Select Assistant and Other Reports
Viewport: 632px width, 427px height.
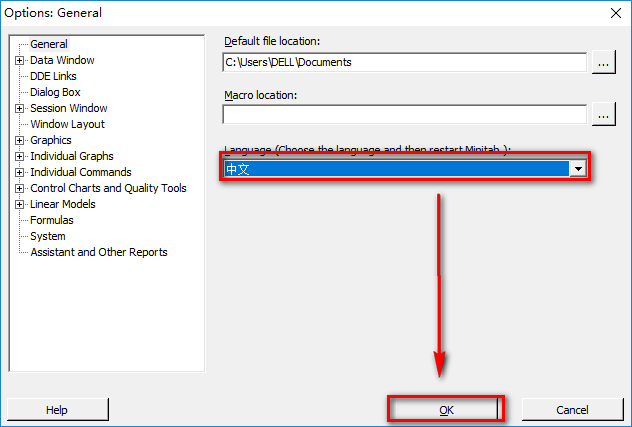[x=99, y=252]
